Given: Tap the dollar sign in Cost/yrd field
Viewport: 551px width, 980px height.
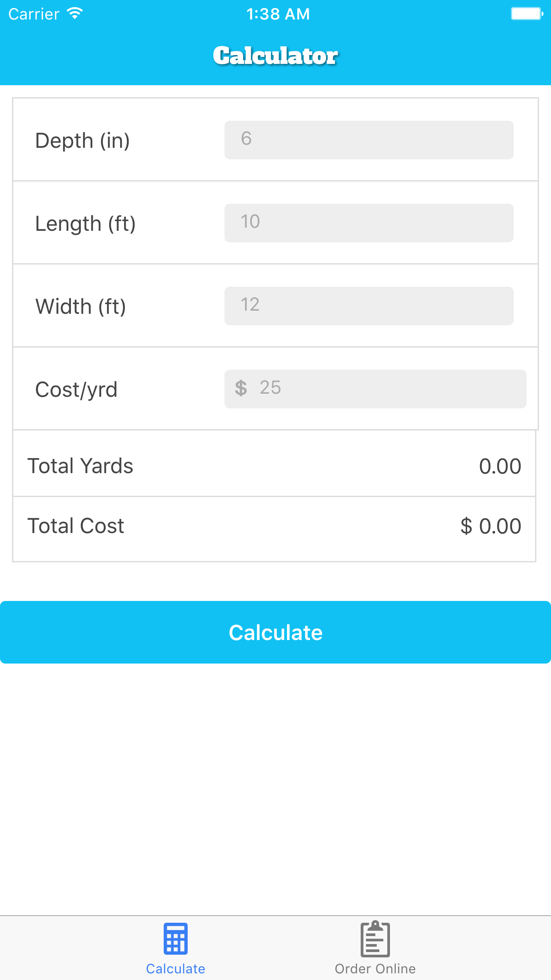Looking at the screenshot, I should (241, 388).
